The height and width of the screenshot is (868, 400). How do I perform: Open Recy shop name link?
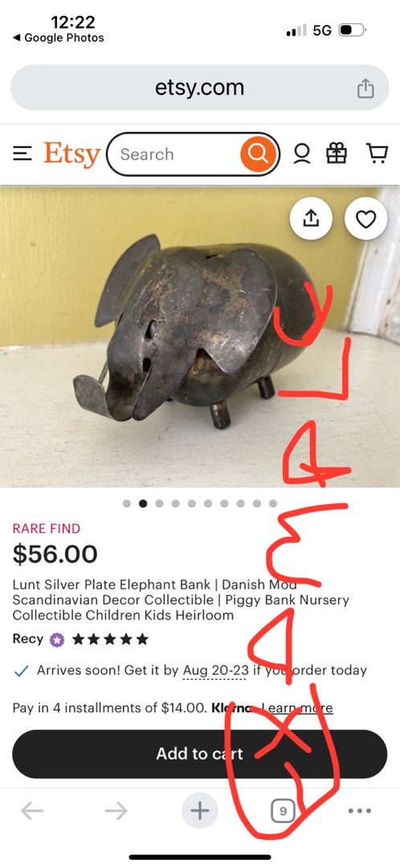point(27,639)
